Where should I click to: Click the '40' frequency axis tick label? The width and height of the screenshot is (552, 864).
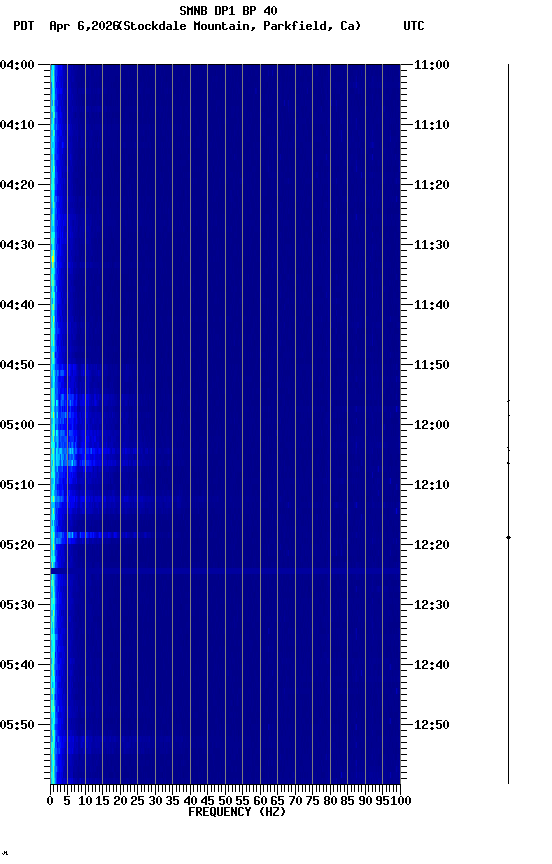[190, 801]
